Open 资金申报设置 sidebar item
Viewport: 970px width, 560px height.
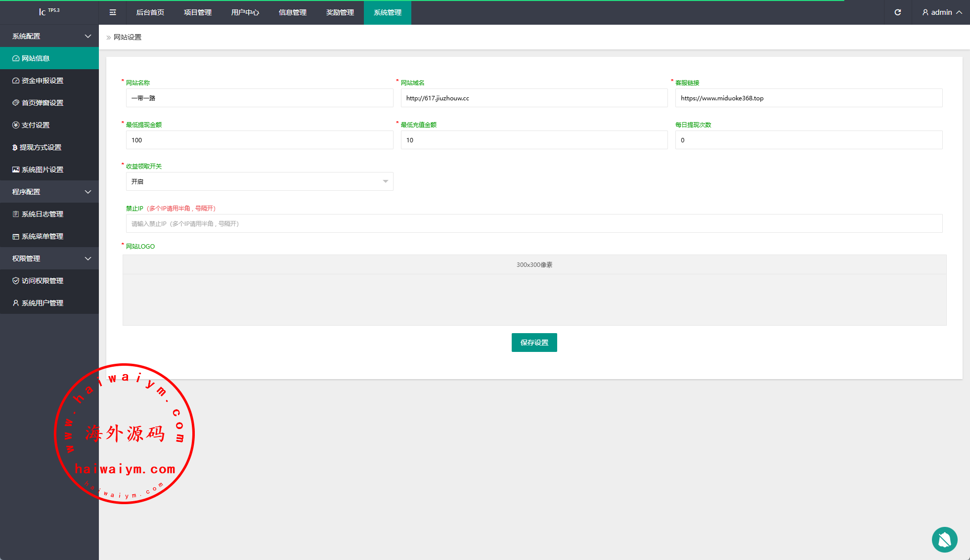(x=43, y=81)
